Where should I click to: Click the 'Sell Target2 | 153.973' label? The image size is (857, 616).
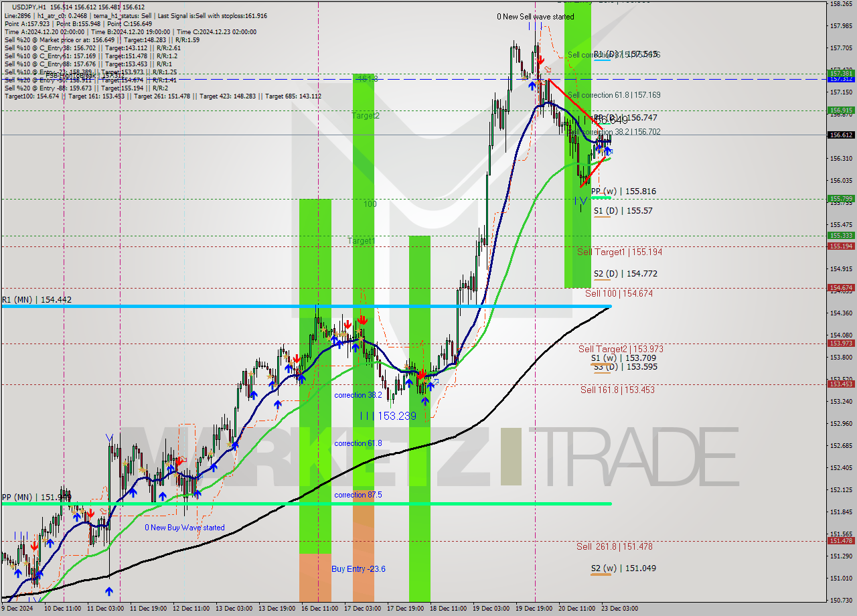[x=621, y=349]
